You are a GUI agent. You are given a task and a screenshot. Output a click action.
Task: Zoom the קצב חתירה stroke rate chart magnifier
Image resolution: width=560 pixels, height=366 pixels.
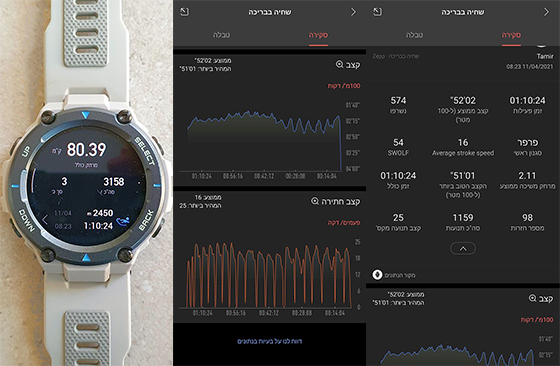(x=315, y=201)
